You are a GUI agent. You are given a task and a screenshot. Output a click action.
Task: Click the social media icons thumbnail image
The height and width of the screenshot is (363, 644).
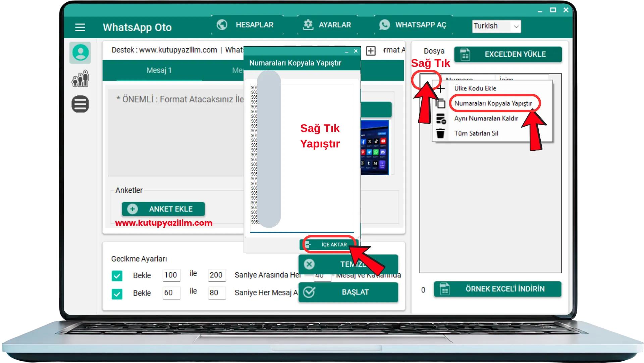pyautogui.click(x=375, y=148)
